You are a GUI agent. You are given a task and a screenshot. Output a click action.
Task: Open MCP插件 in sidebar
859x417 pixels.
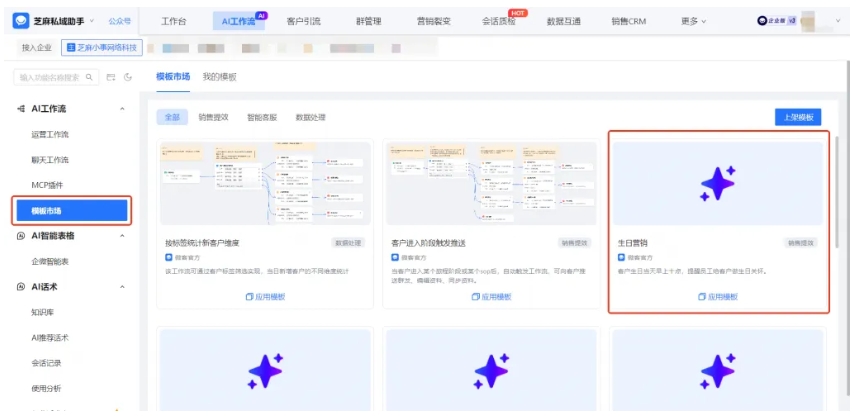(x=47, y=185)
